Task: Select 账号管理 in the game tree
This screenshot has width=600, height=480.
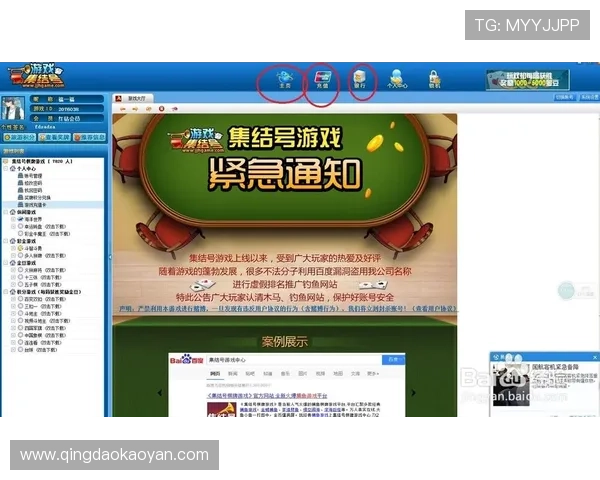Action: (x=31, y=176)
